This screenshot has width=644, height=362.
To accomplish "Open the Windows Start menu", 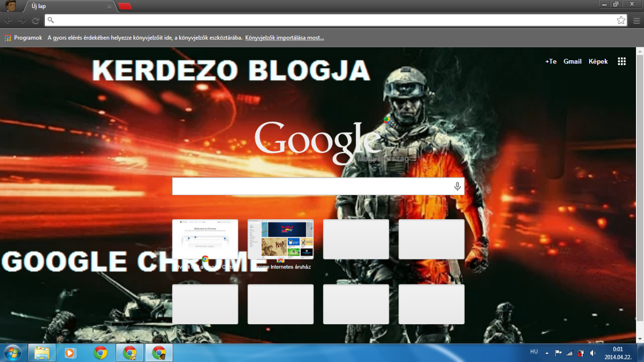I will click(12, 352).
